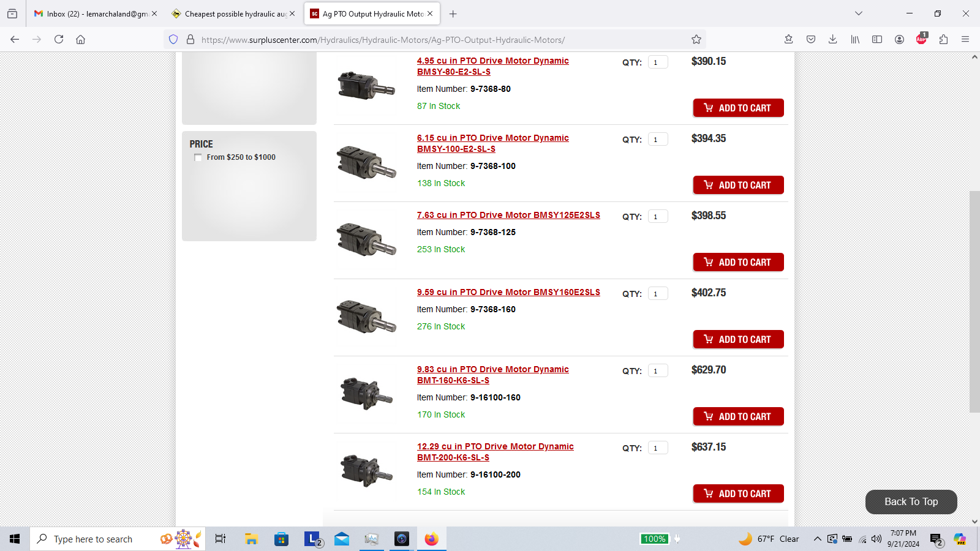
Task: Open the 9.59 cu in BMSY160E2SLS link
Action: click(x=508, y=292)
